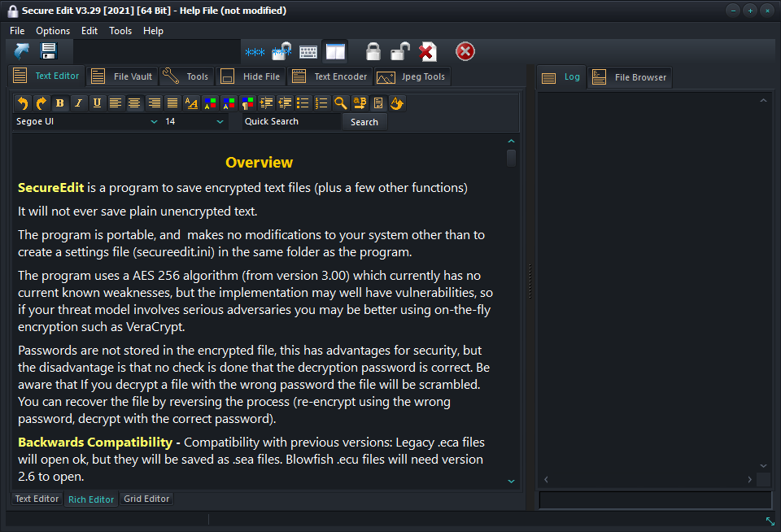
Task: Select the Log tab
Action: tap(561, 77)
